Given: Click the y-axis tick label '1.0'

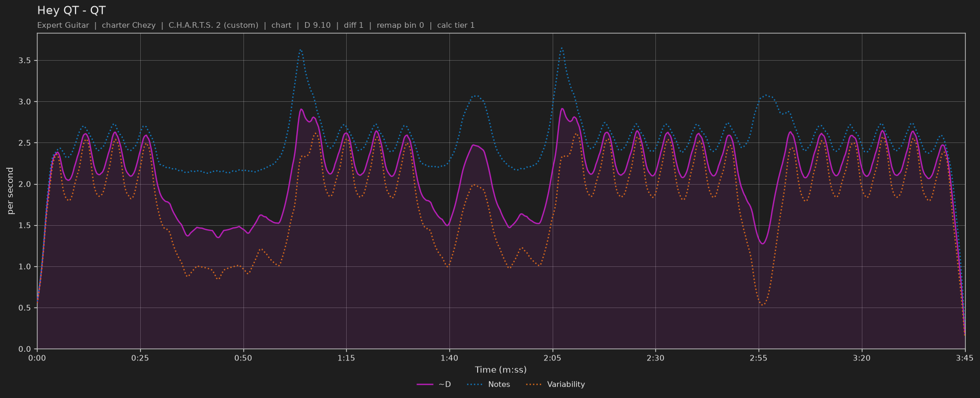Looking at the screenshot, I should point(25,267).
